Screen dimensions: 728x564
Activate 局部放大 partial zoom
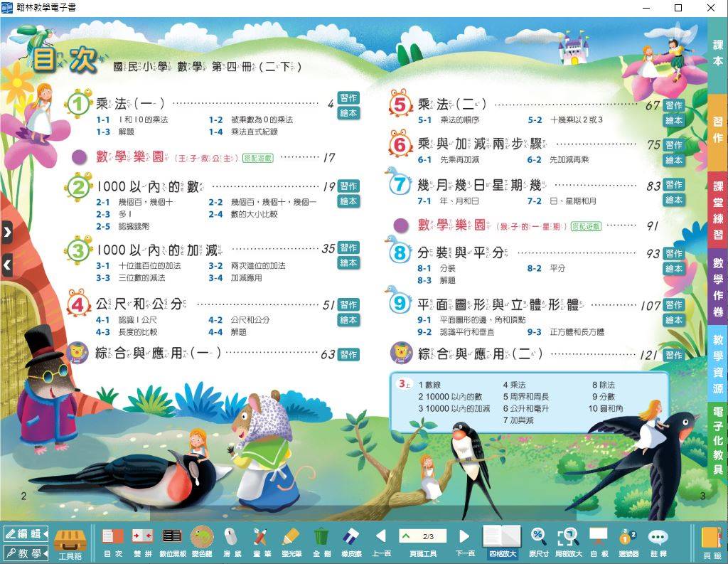[568, 543]
